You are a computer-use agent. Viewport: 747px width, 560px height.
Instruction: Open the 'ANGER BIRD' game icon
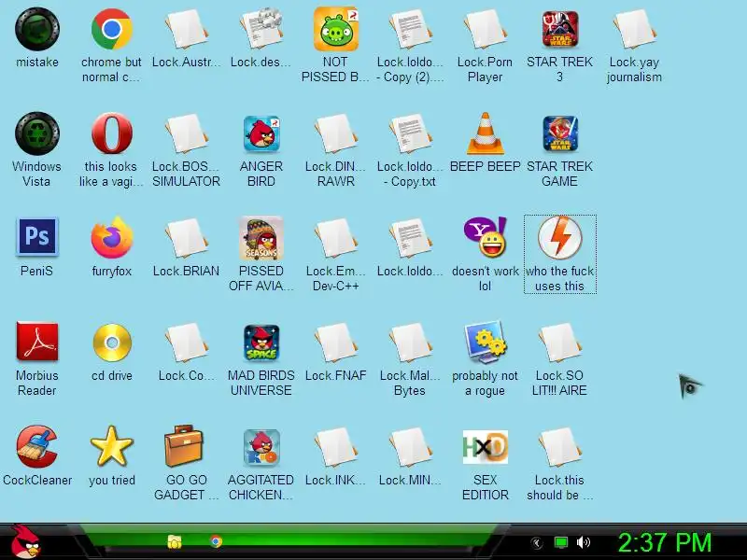(x=261, y=133)
